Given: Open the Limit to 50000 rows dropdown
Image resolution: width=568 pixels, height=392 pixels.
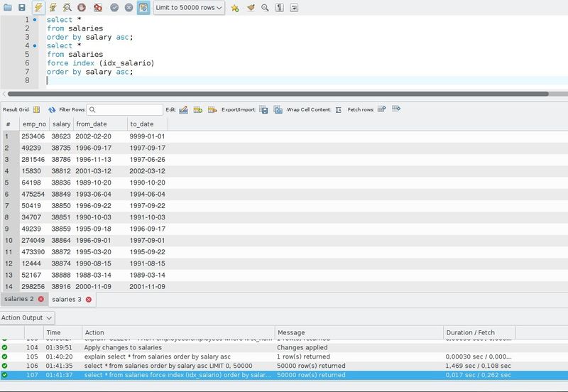Looking at the screenshot, I should point(189,8).
